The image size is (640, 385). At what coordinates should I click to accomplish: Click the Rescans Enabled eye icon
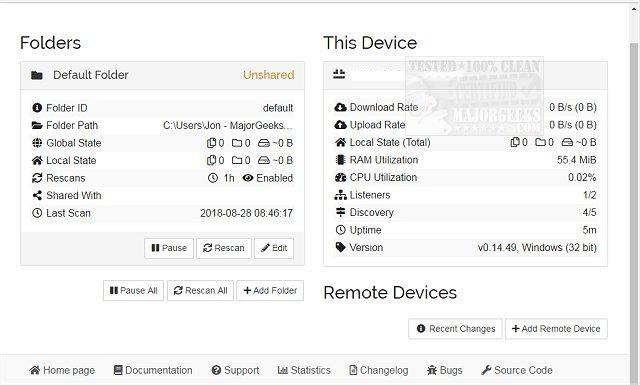(x=248, y=178)
